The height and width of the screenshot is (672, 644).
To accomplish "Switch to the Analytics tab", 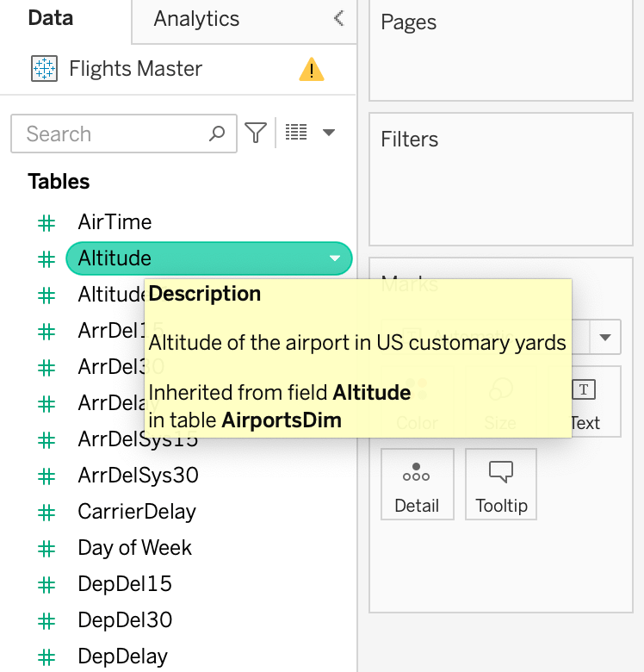I will [x=196, y=19].
